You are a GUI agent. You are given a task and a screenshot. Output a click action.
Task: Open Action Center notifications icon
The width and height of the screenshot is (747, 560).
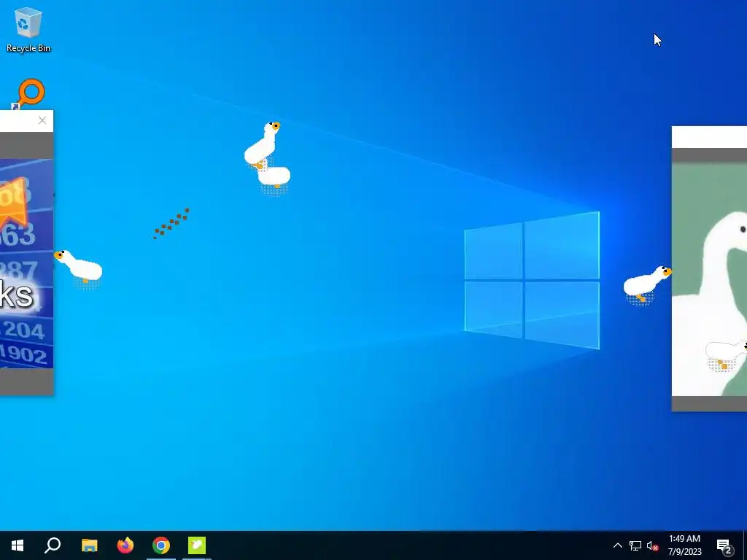click(724, 545)
